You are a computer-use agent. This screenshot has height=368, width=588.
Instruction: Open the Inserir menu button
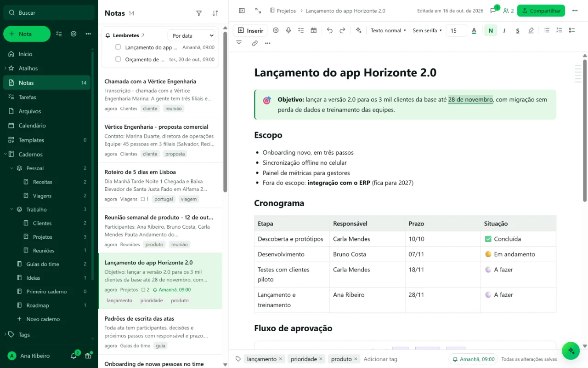[x=250, y=30]
